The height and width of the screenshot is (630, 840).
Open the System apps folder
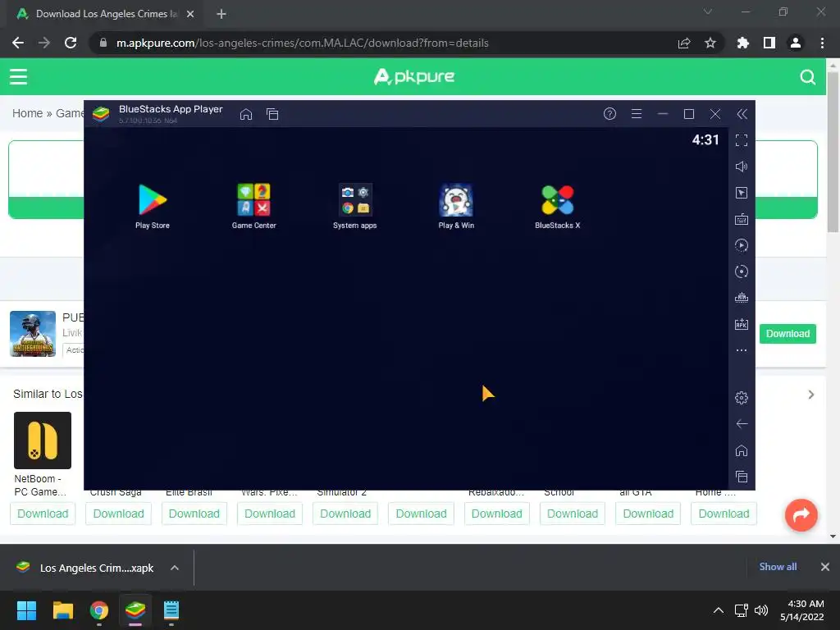354,206
